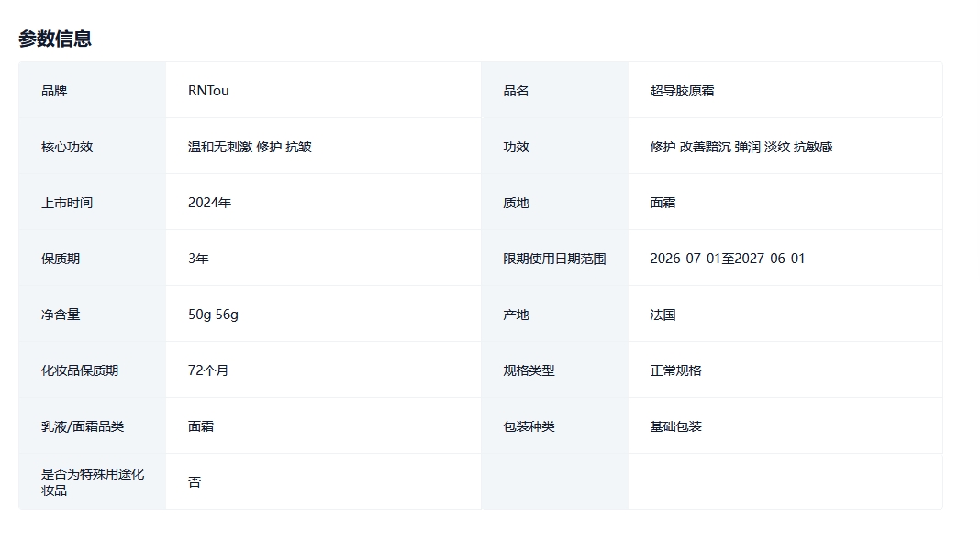Image resolution: width=980 pixels, height=541 pixels.
Task: Click the 限期使用日期范围 label
Action: (x=554, y=259)
